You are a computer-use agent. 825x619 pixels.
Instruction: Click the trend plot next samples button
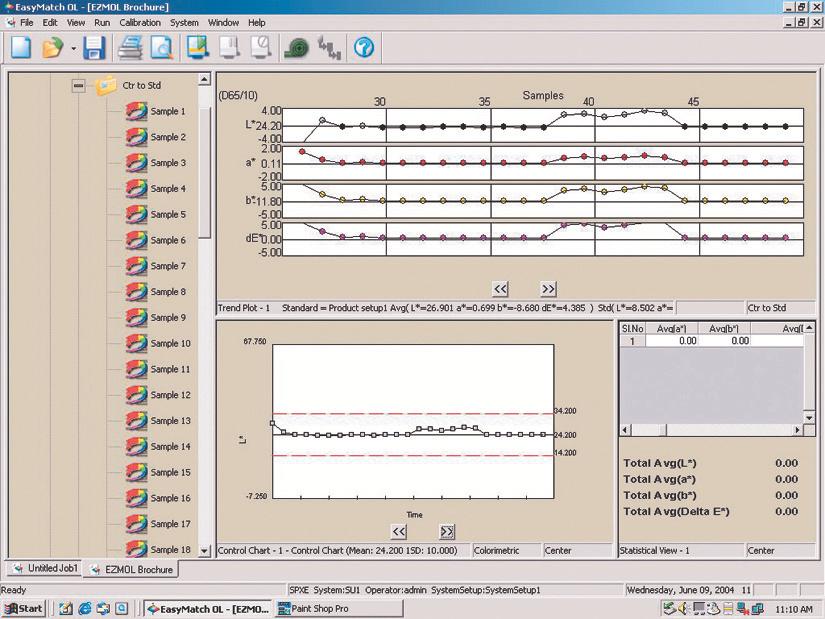(548, 289)
